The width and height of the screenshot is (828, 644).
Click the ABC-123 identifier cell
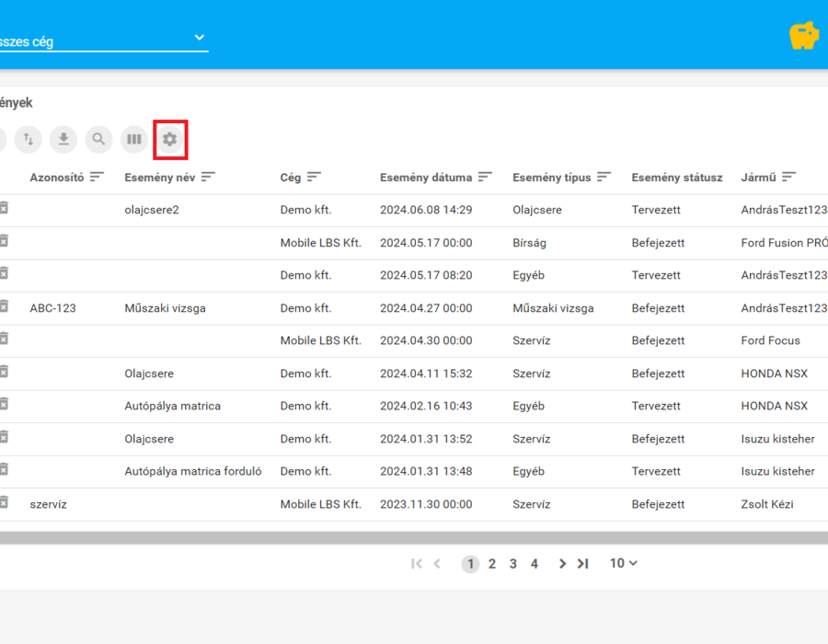click(x=52, y=308)
